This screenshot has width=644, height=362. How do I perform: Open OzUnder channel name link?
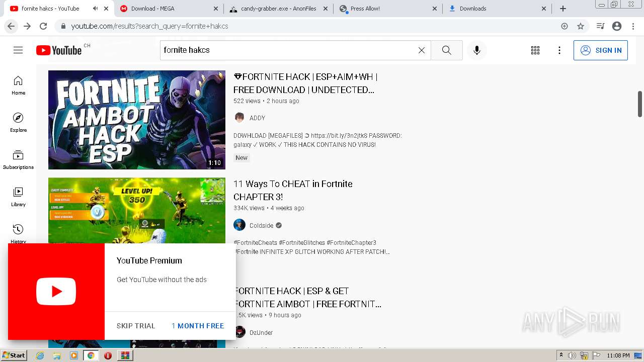(x=261, y=333)
